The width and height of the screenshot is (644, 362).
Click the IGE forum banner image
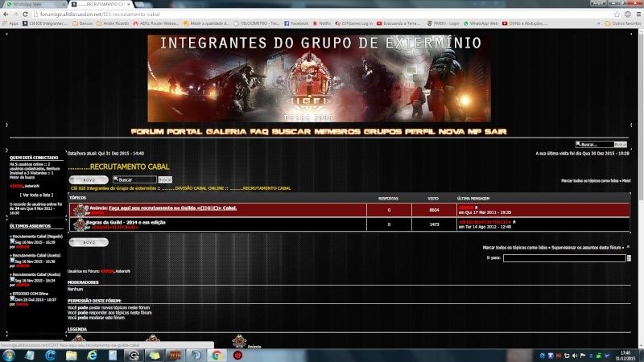pyautogui.click(x=319, y=78)
